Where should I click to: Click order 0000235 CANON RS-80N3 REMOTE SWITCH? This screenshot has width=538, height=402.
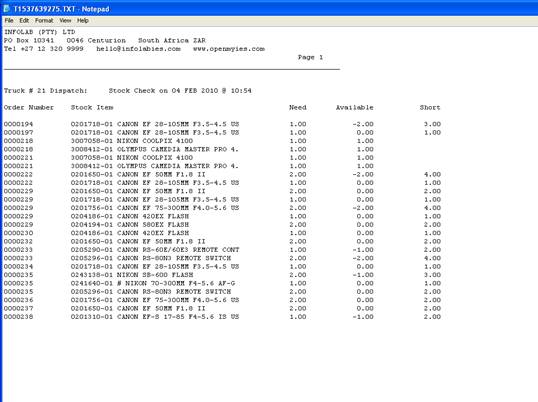(151, 292)
